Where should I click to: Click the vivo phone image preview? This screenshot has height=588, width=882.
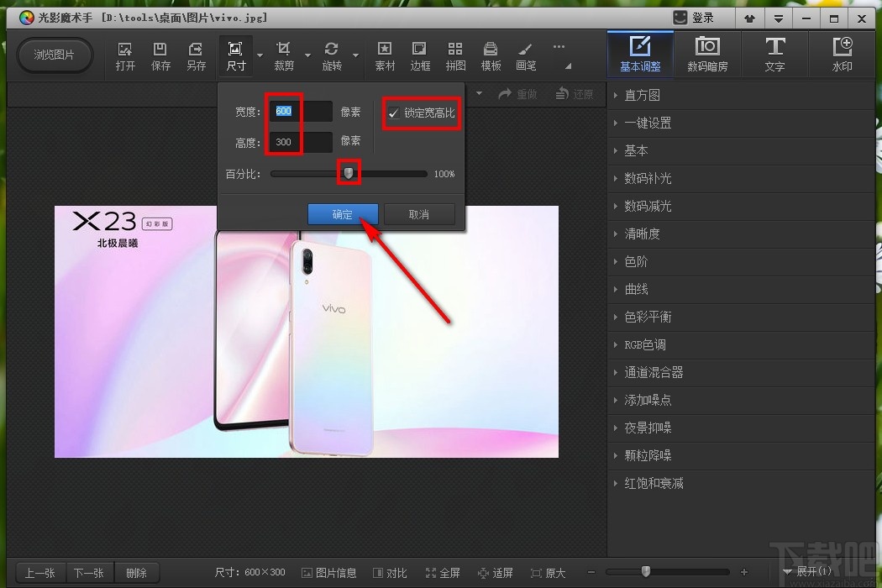307,332
